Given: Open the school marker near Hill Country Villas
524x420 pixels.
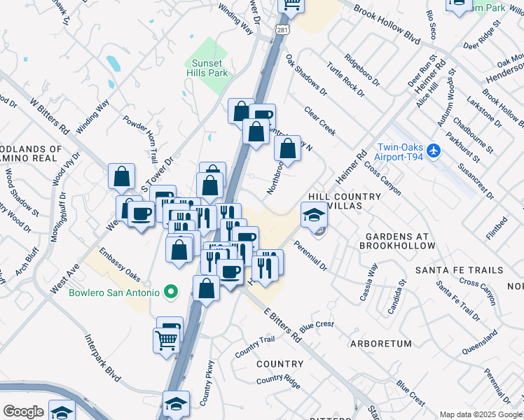Looking at the screenshot, I should (x=314, y=216).
